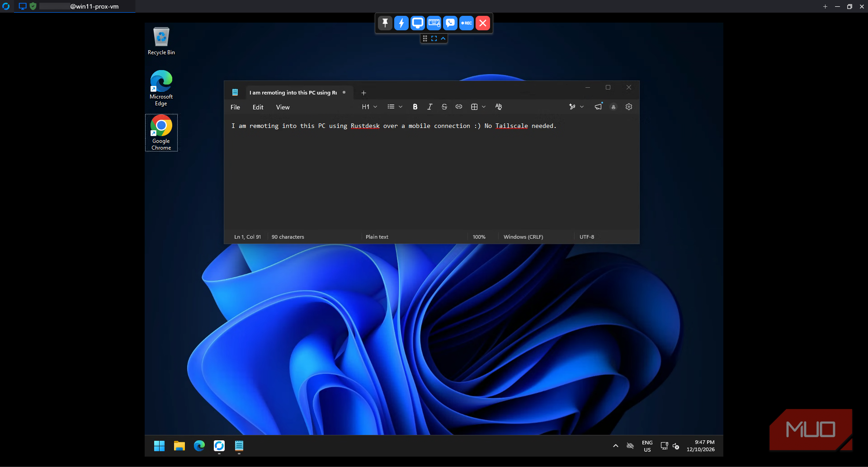Click the toolbar drag handle dots
Screen dimensions: 868x467
tap(425, 38)
